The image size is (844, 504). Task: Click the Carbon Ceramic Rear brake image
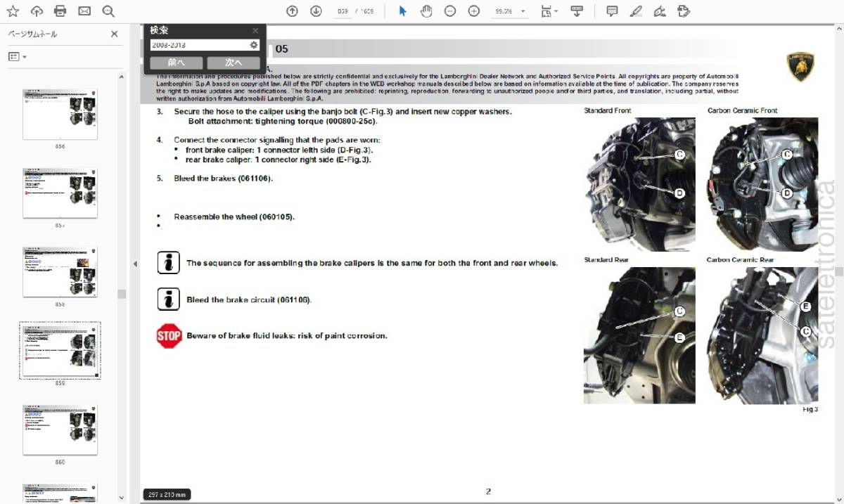pyautogui.click(x=762, y=335)
